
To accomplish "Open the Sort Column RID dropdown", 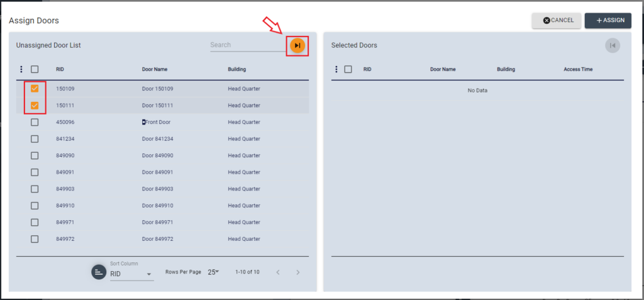I will (131, 274).
